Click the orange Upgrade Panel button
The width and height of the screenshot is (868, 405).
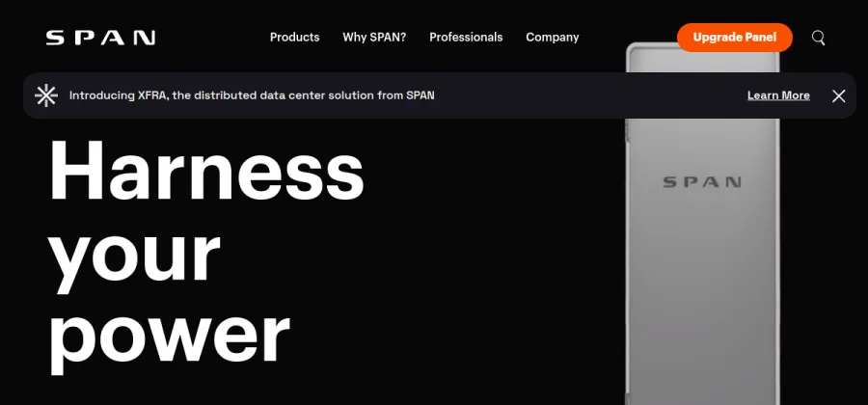click(735, 38)
